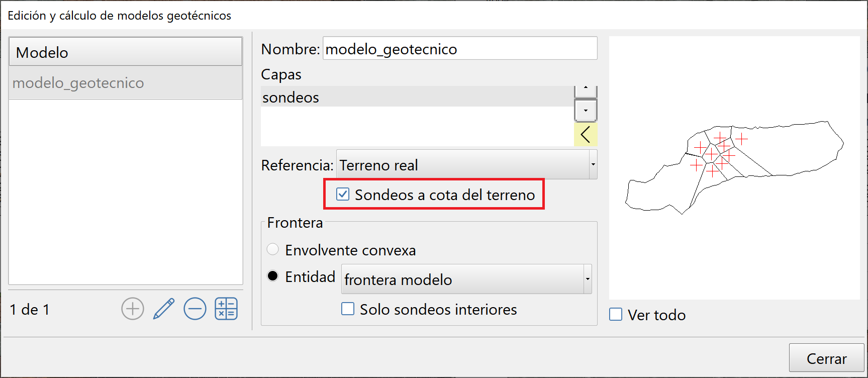Enable Solo sondeos interiores
This screenshot has height=378, width=868.
point(347,309)
